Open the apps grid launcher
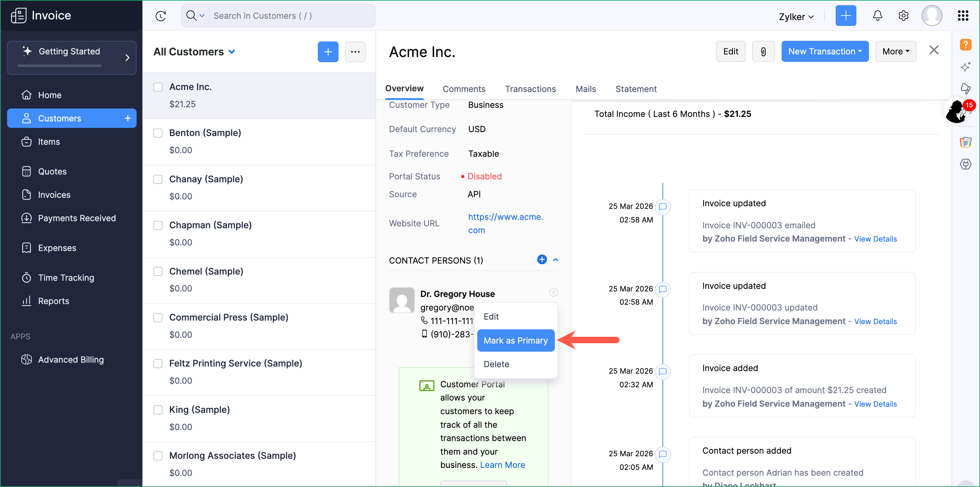Screen dimensions: 980x487 point(963,16)
